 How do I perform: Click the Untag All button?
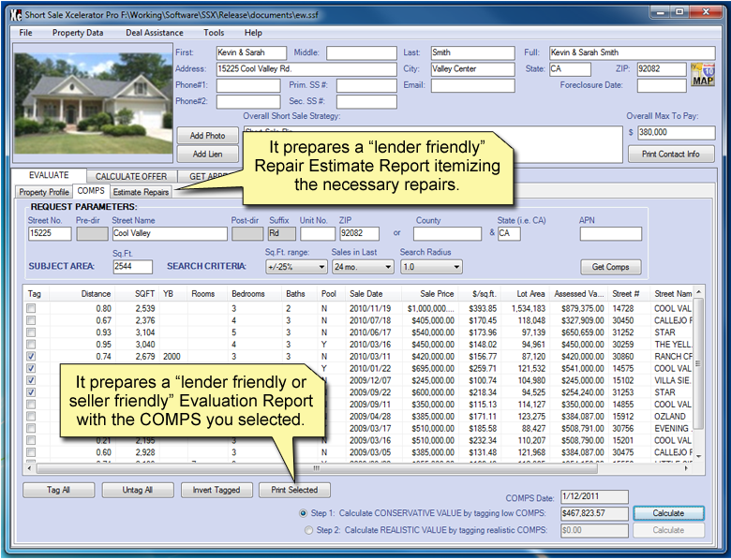(138, 490)
